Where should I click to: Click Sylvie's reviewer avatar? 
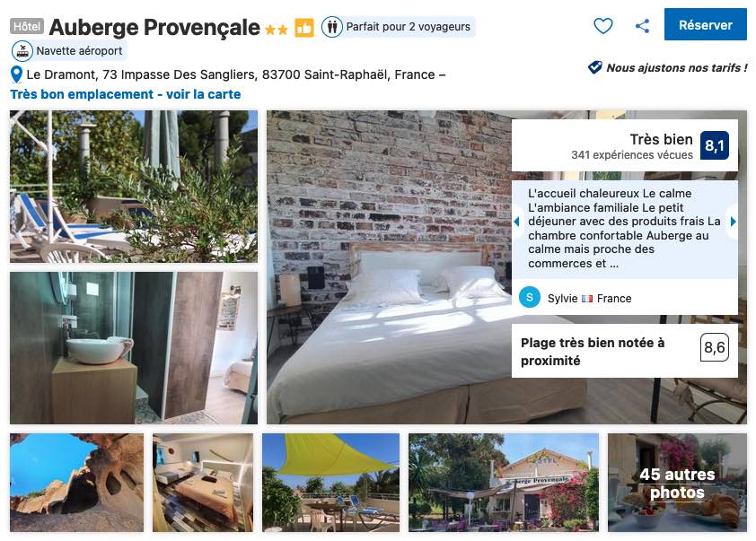[530, 298]
